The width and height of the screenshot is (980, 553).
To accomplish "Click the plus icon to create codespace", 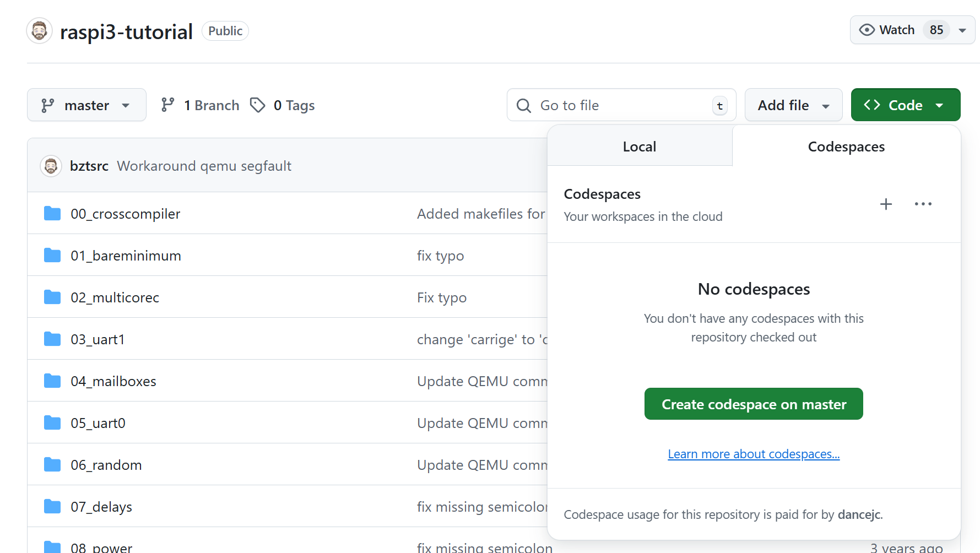I will (x=886, y=204).
